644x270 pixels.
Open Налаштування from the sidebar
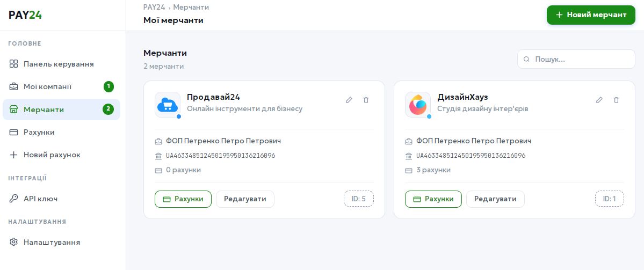coord(52,242)
